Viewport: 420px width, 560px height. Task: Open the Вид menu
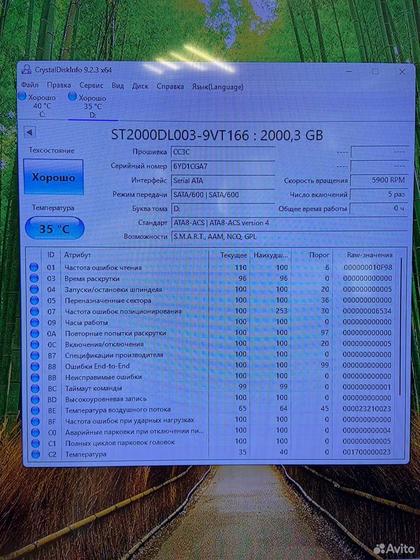coord(118,86)
